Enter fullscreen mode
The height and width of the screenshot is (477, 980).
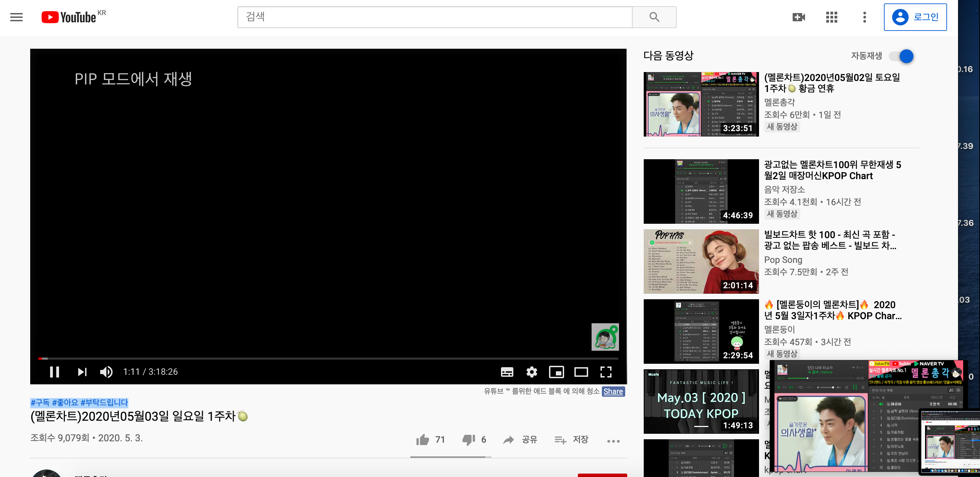pos(606,372)
